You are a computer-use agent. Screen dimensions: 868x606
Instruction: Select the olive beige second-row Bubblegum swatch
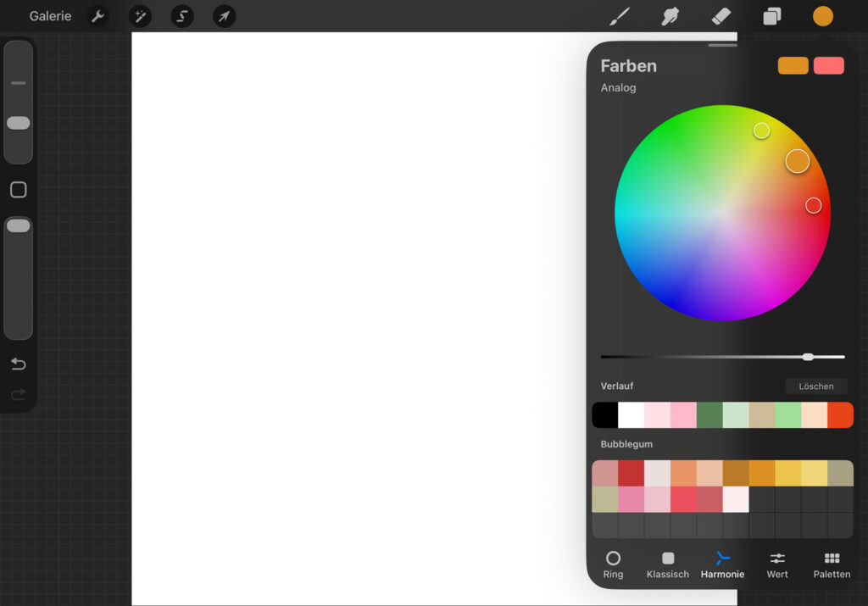pos(605,499)
